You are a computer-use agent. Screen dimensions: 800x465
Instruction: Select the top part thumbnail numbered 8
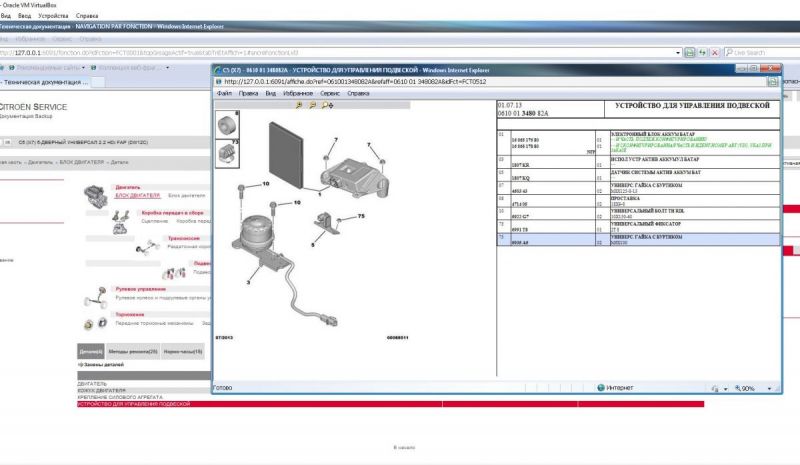[229, 124]
